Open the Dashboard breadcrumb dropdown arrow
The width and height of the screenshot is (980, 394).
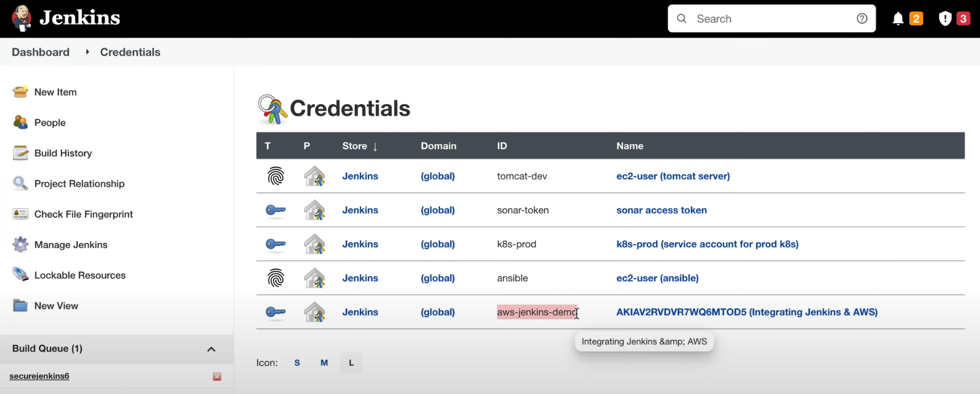(x=87, y=52)
